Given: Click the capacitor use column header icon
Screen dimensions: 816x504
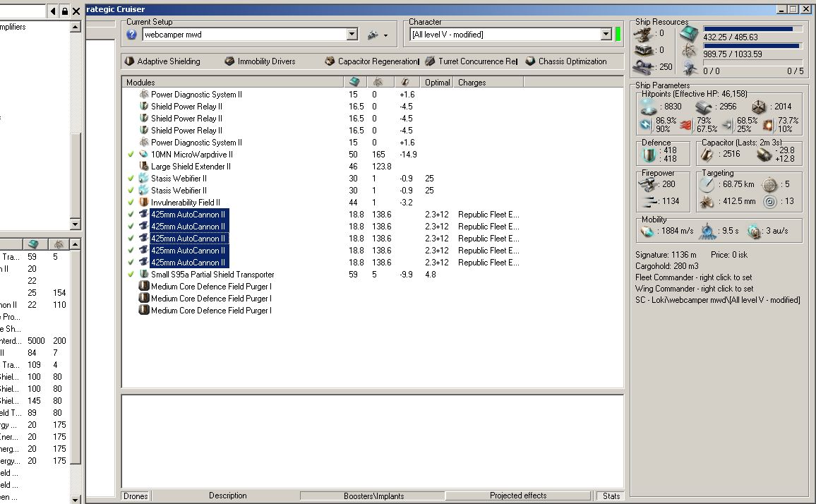Looking at the screenshot, I should [x=406, y=83].
